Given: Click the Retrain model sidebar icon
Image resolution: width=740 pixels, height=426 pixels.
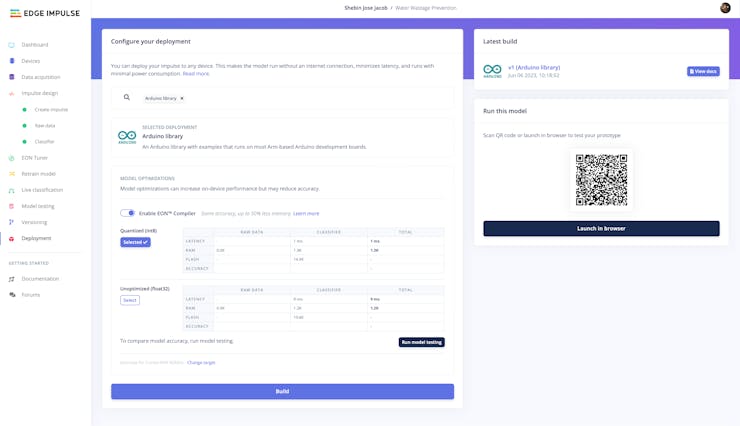Looking at the screenshot, I should pos(12,174).
